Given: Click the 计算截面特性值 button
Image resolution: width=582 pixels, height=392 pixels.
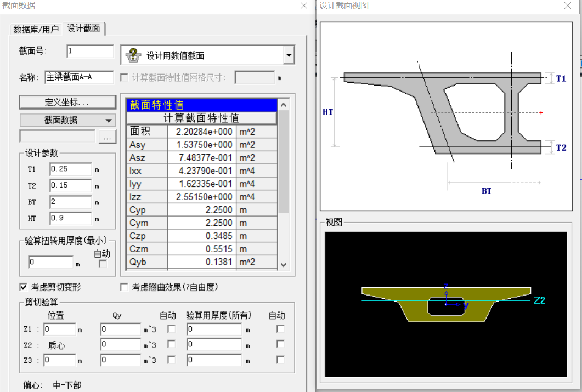Looking at the screenshot, I should (x=201, y=118).
